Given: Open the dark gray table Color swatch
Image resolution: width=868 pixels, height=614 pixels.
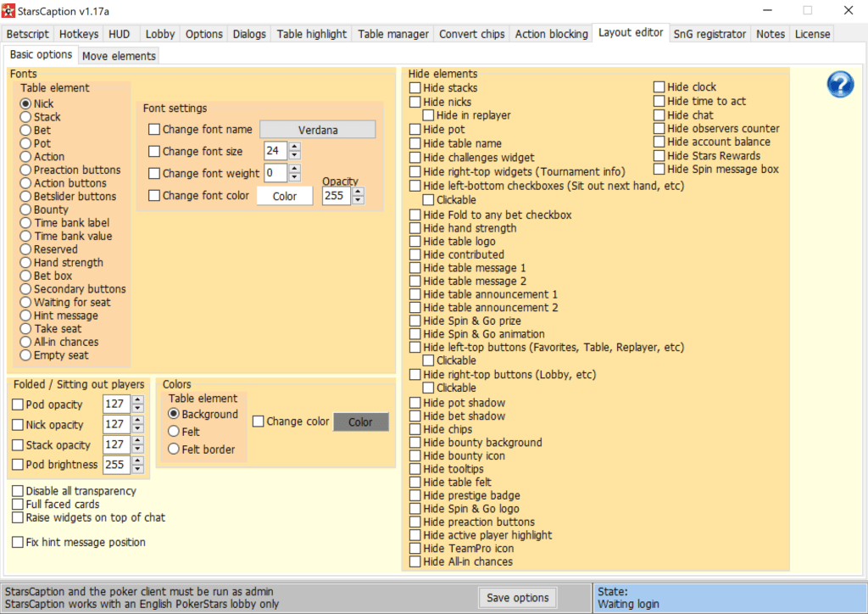Looking at the screenshot, I should point(360,421).
